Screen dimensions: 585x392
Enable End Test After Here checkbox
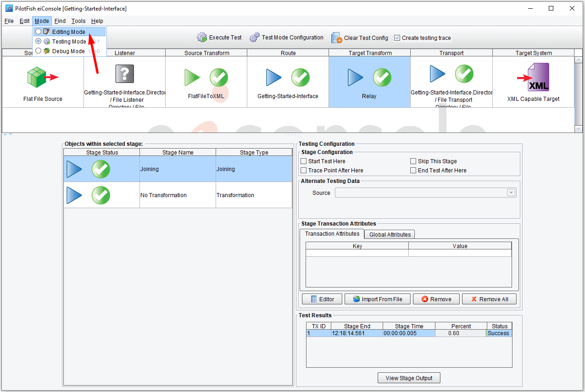point(413,171)
